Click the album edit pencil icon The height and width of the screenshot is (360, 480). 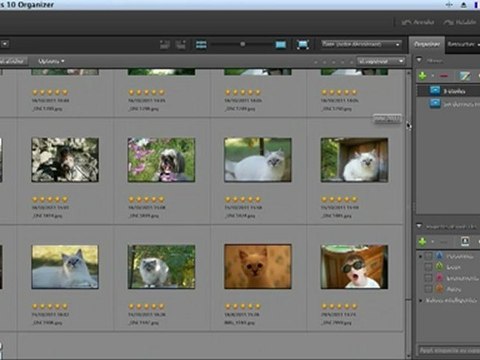click(x=465, y=76)
